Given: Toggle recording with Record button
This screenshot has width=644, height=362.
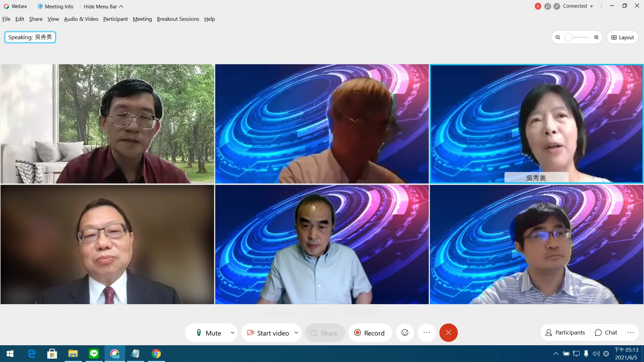Looking at the screenshot, I should pos(370,333).
